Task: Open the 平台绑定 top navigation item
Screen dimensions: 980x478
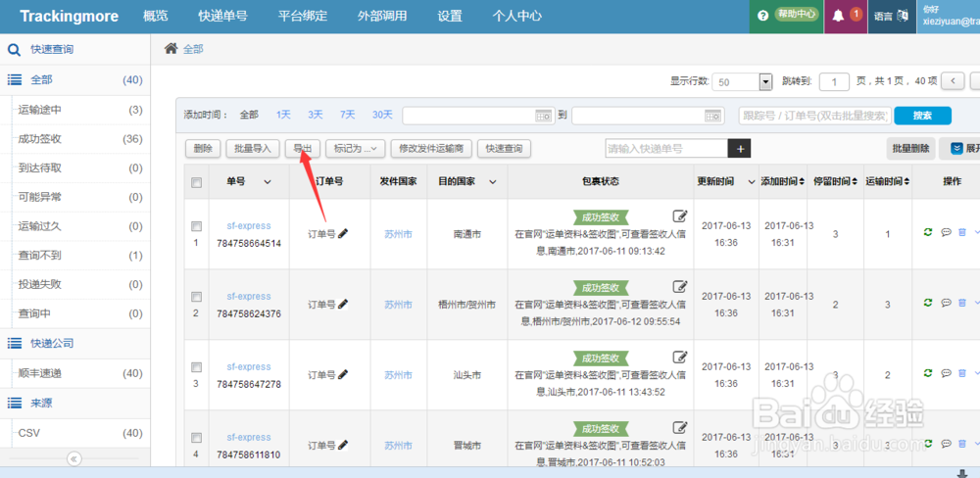Action: (303, 17)
